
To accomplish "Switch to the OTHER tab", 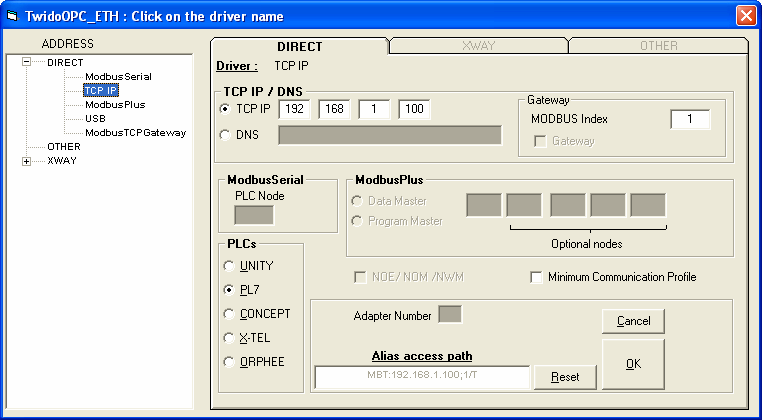I will pos(658,46).
